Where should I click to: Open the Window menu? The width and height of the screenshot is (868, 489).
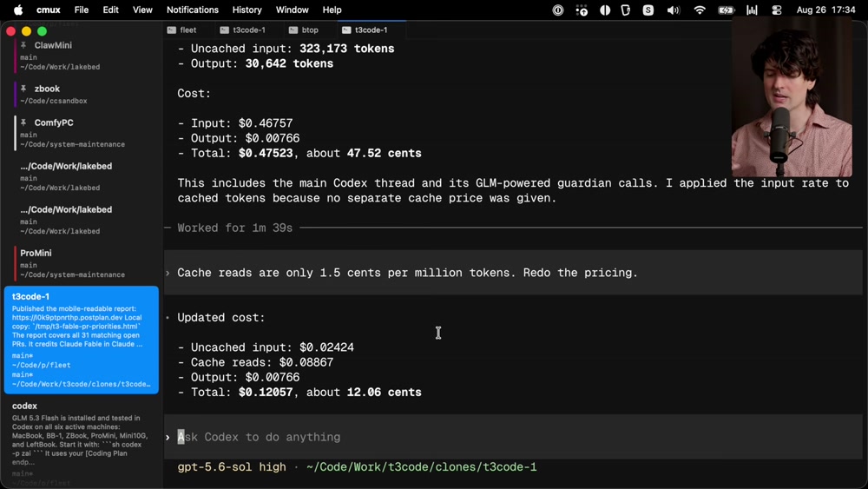293,10
